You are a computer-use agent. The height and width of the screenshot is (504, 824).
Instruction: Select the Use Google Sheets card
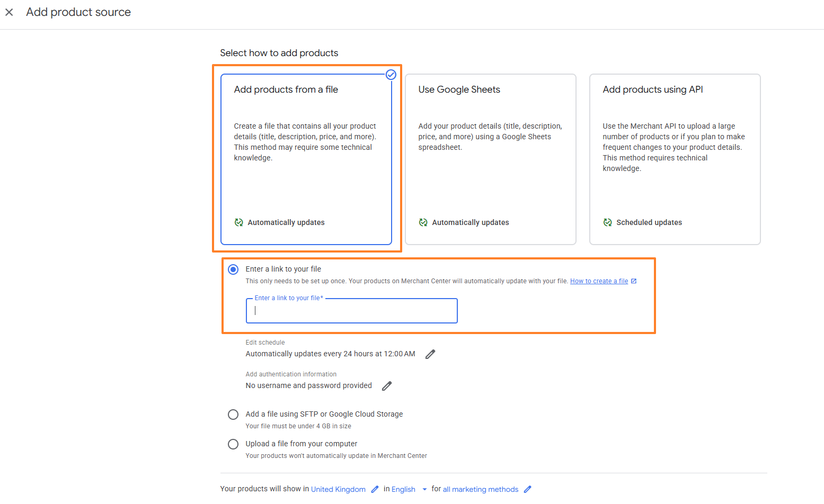click(490, 159)
